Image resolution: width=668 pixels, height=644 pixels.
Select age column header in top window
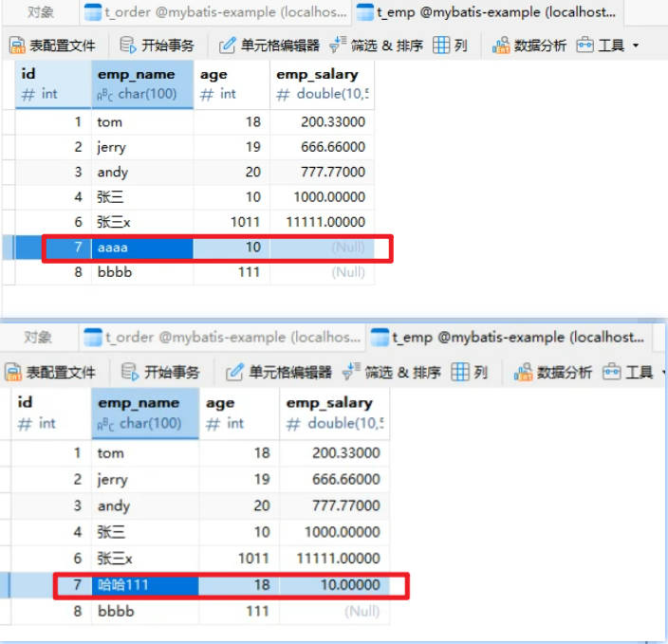[232, 84]
